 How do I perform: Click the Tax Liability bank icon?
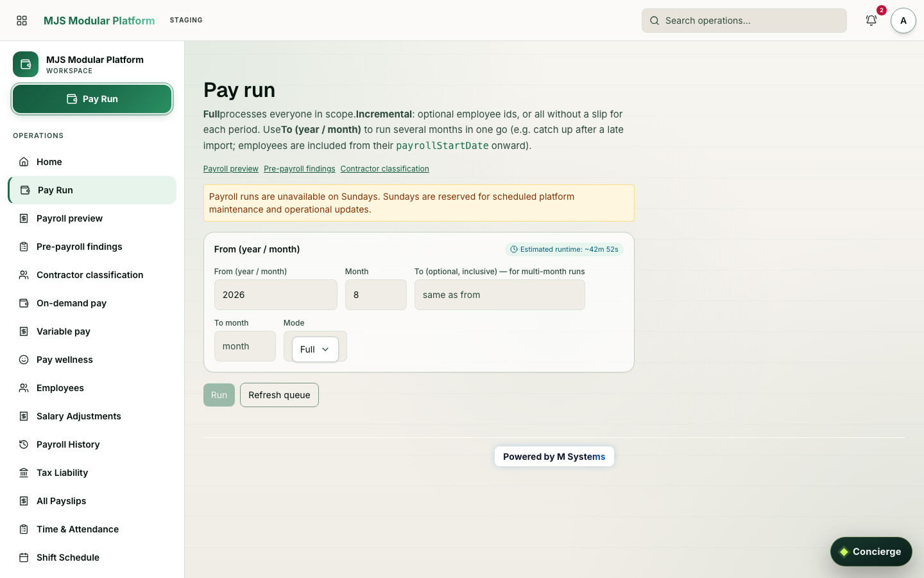coord(24,473)
